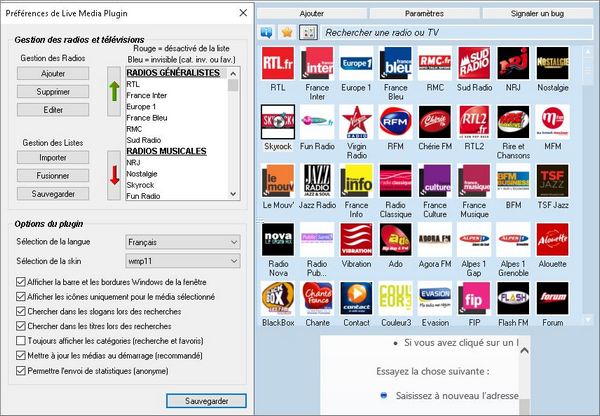Choose the FIP station logo

(474, 298)
